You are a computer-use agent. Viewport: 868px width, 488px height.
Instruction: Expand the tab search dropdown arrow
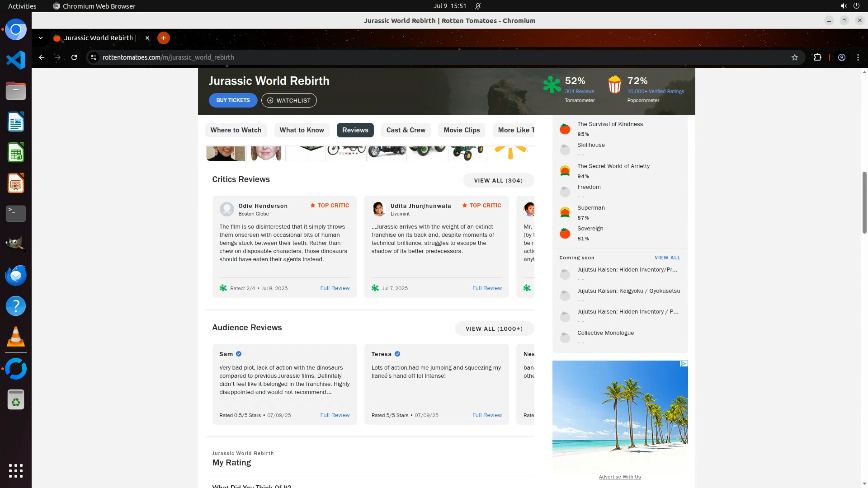click(41, 38)
